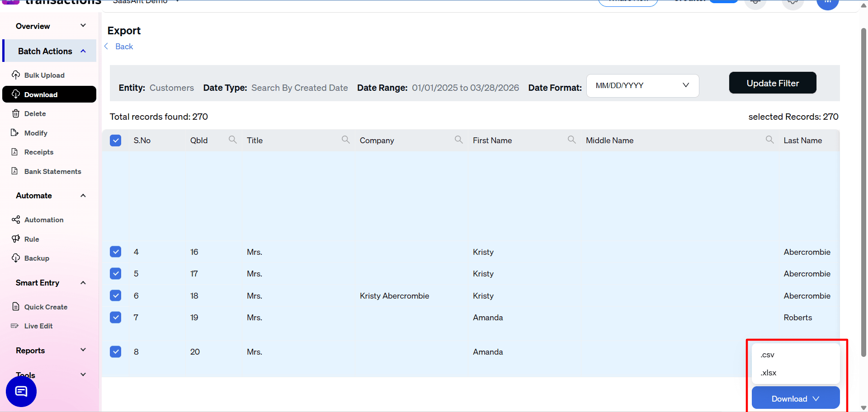Open Receipts from the sidebar
Viewport: 868px width, 412px height.
click(x=38, y=152)
